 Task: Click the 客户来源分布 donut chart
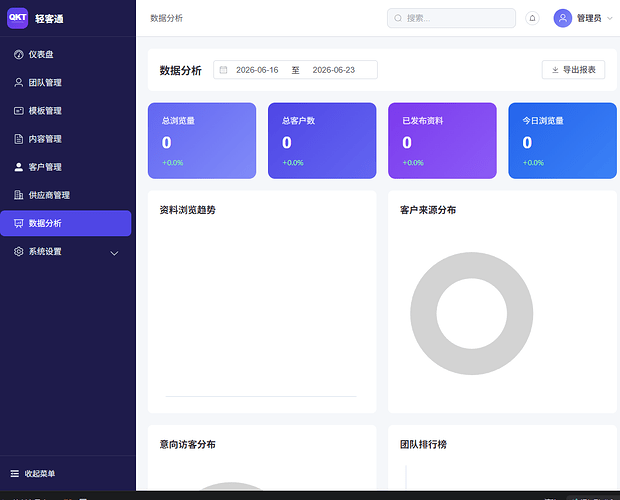point(472,313)
